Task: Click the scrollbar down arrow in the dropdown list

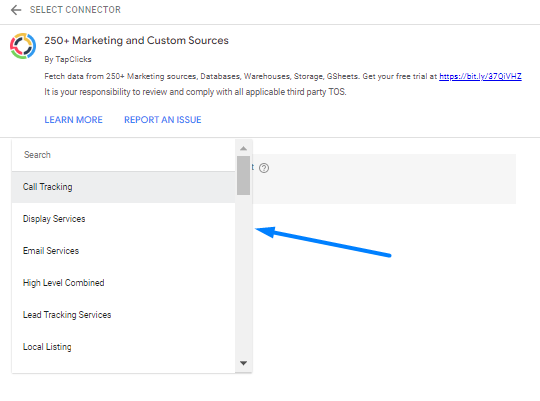Action: pyautogui.click(x=243, y=363)
